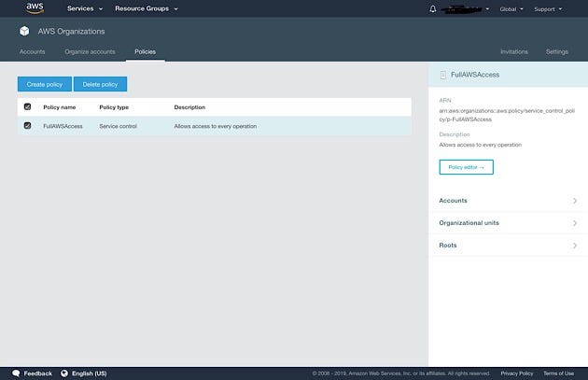Click the AWS Organizations cube icon
The image size is (588, 380).
coord(24,31)
